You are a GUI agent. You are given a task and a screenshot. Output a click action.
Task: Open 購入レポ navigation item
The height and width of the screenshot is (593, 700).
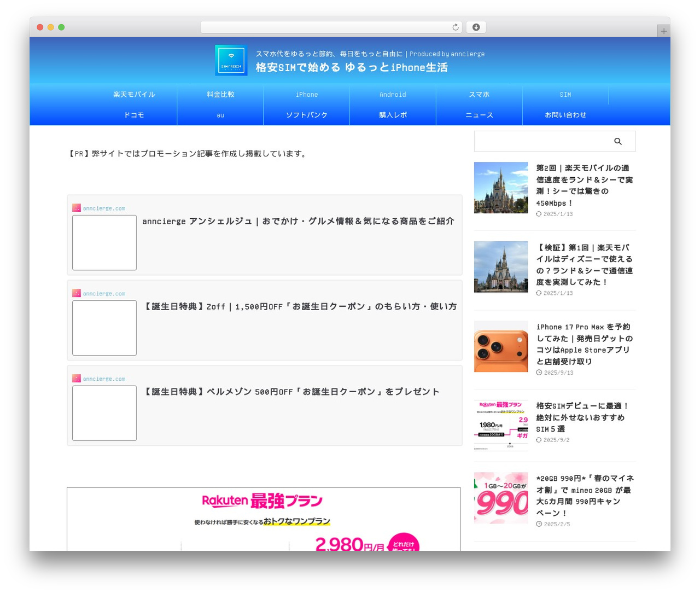[x=393, y=115]
